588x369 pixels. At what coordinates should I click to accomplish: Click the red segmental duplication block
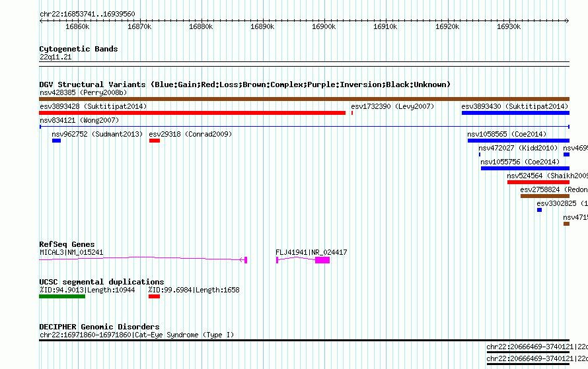(x=154, y=296)
